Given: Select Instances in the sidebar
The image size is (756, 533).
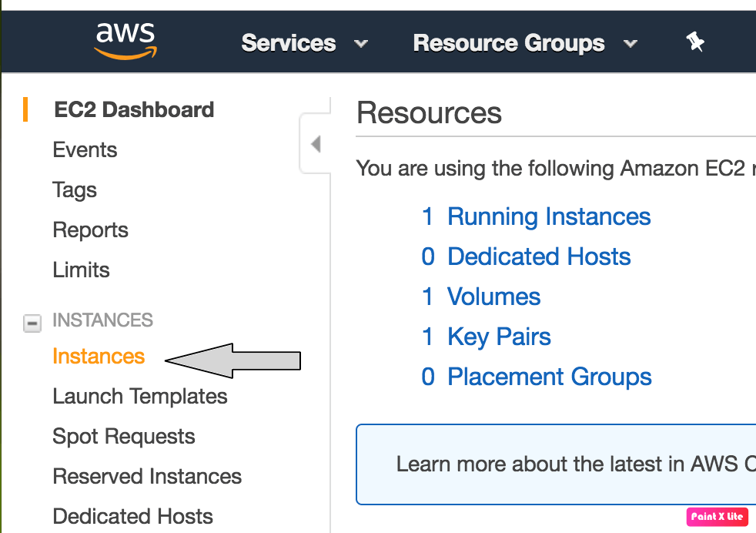Looking at the screenshot, I should pyautogui.click(x=99, y=357).
